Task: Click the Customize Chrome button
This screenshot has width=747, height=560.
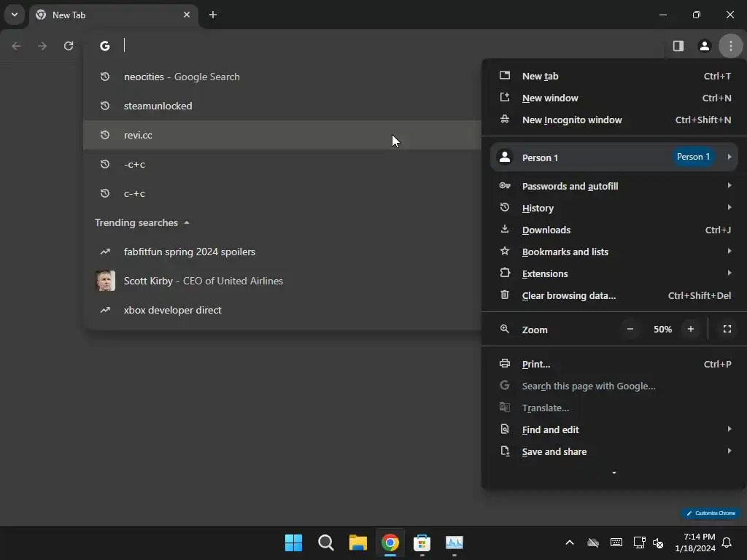Action: point(711,513)
